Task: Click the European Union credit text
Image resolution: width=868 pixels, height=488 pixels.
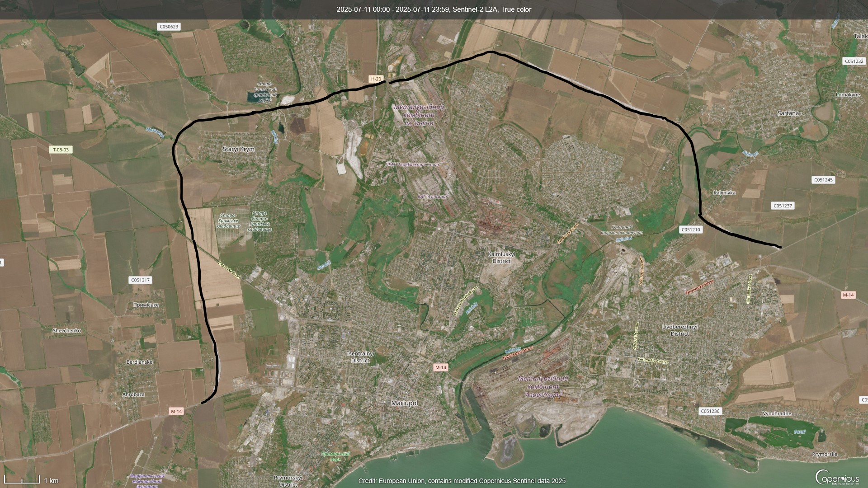Action: tap(462, 481)
